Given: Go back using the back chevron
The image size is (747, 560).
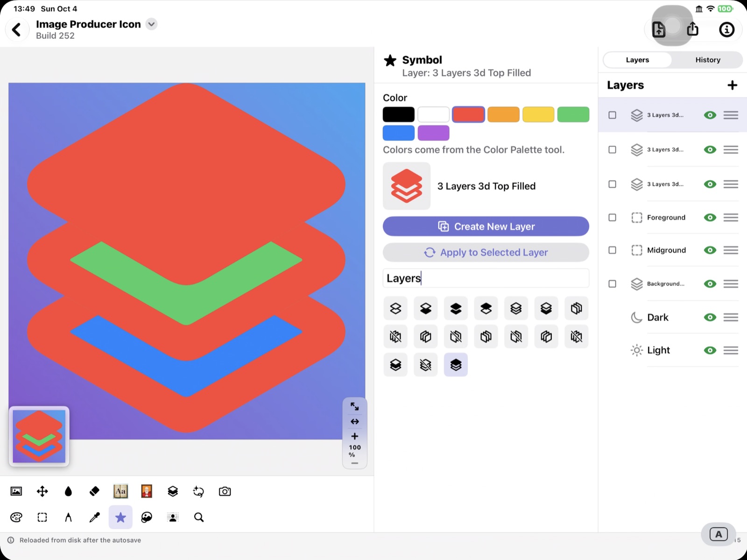Looking at the screenshot, I should 17,29.
